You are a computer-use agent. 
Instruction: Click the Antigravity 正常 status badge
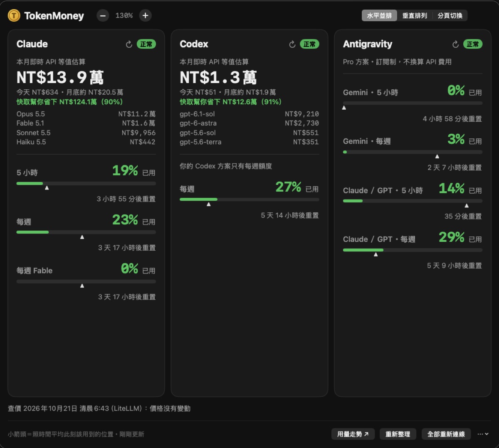tap(473, 44)
